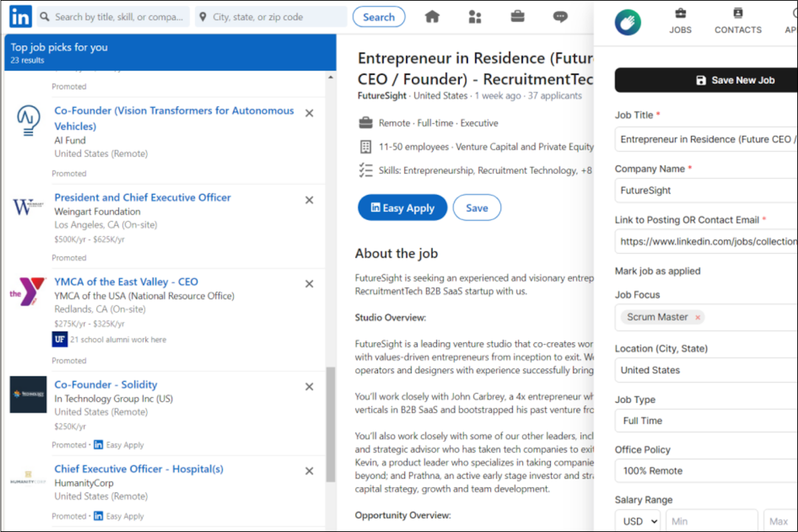Go to the Home house icon
The width and height of the screenshot is (798, 532).
432,17
